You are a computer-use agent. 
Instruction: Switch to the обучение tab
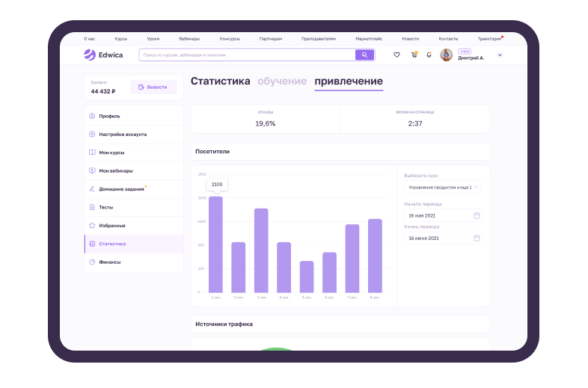[x=282, y=81]
